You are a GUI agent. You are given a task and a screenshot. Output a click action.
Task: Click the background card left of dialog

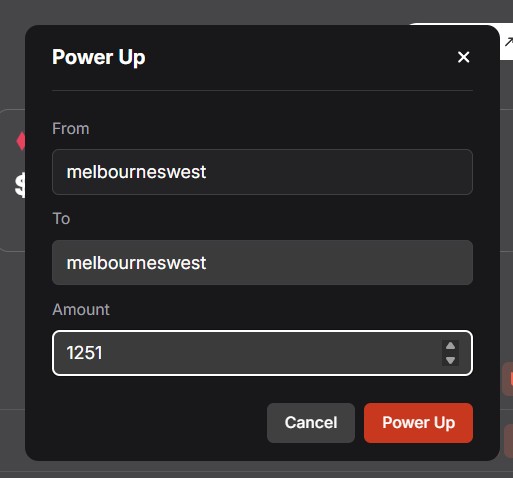coord(13,180)
